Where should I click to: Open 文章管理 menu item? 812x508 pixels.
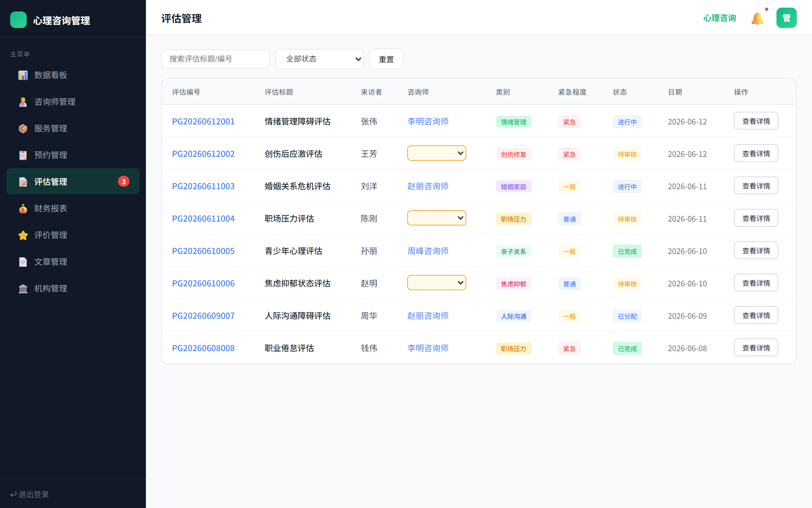(x=73, y=262)
